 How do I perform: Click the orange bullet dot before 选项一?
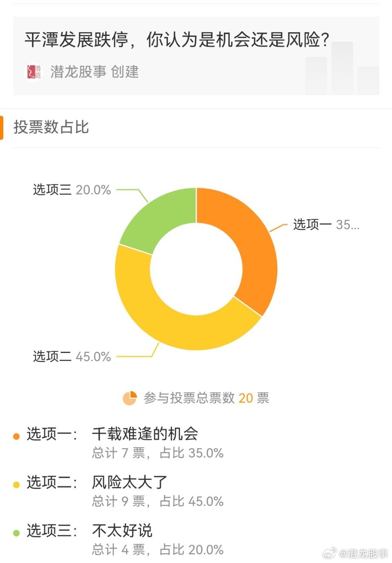[x=16, y=436]
